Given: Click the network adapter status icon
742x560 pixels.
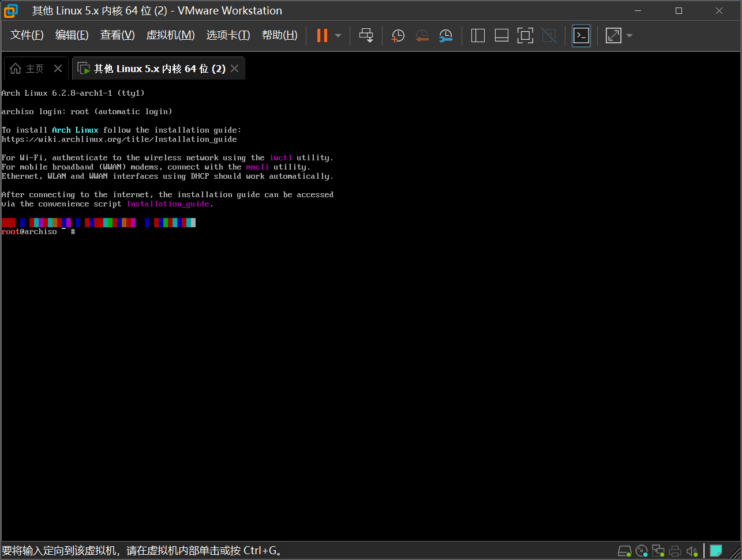Looking at the screenshot, I should (x=658, y=551).
